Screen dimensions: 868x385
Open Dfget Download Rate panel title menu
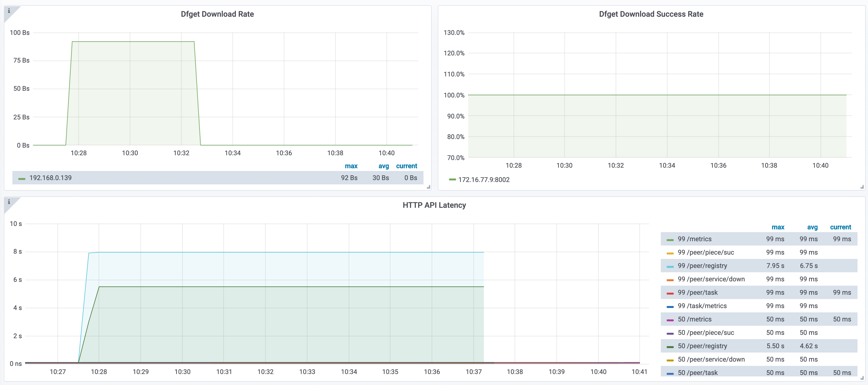point(217,14)
